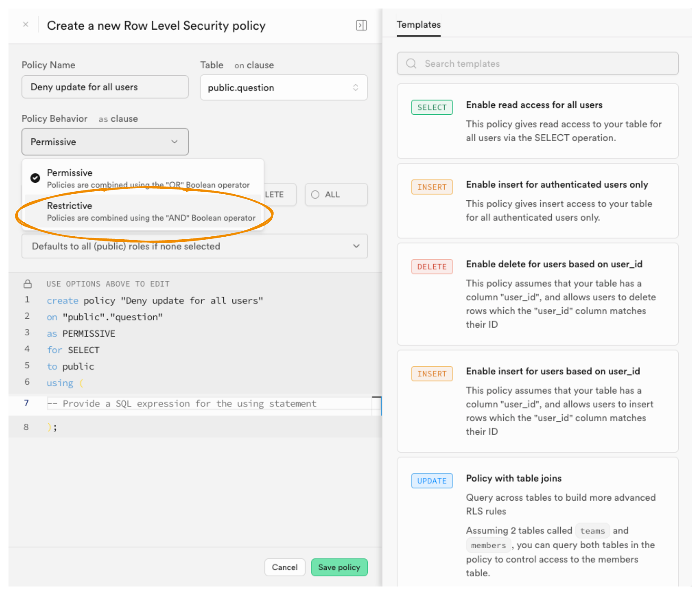Switch to the Templates tab
The width and height of the screenshot is (700, 595).
pyautogui.click(x=418, y=25)
